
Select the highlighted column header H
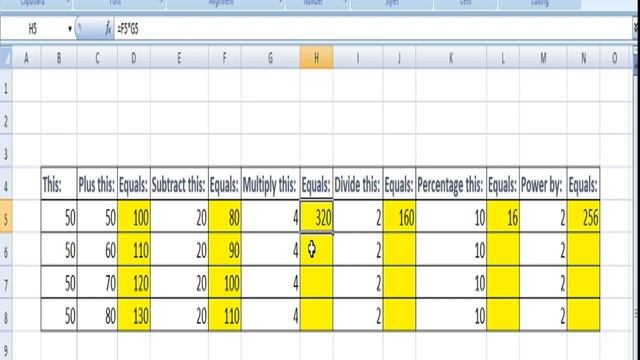pyautogui.click(x=316, y=58)
